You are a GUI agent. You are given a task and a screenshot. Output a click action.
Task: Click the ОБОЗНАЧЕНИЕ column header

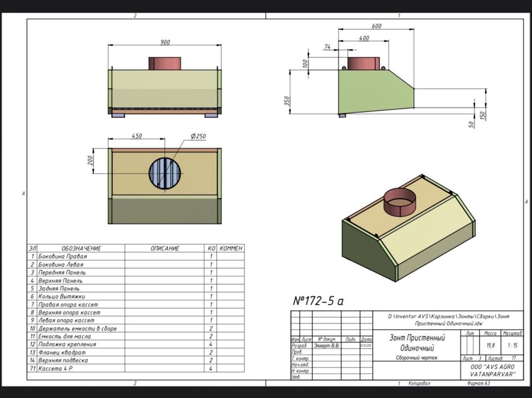pyautogui.click(x=81, y=248)
